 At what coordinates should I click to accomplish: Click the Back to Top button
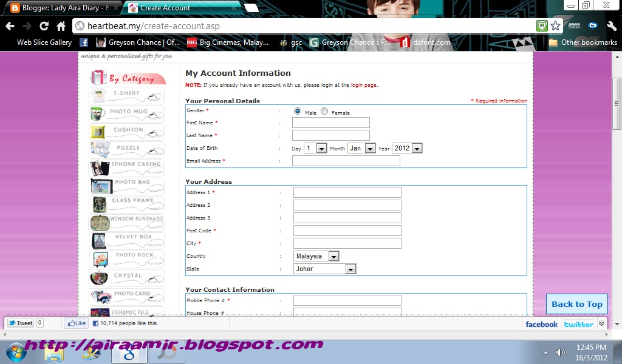coord(577,304)
